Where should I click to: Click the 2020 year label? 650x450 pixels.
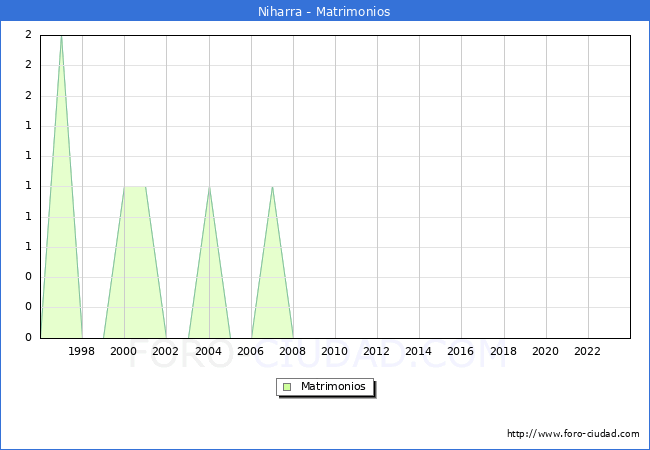tap(545, 351)
